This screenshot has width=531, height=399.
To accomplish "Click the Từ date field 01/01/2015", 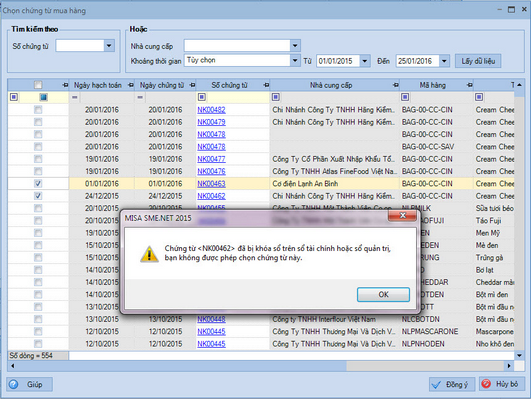I will pos(338,61).
